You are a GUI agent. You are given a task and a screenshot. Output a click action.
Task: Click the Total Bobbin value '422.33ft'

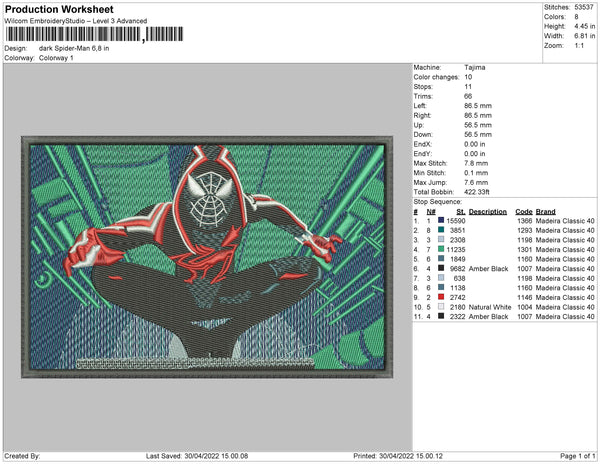(x=477, y=192)
